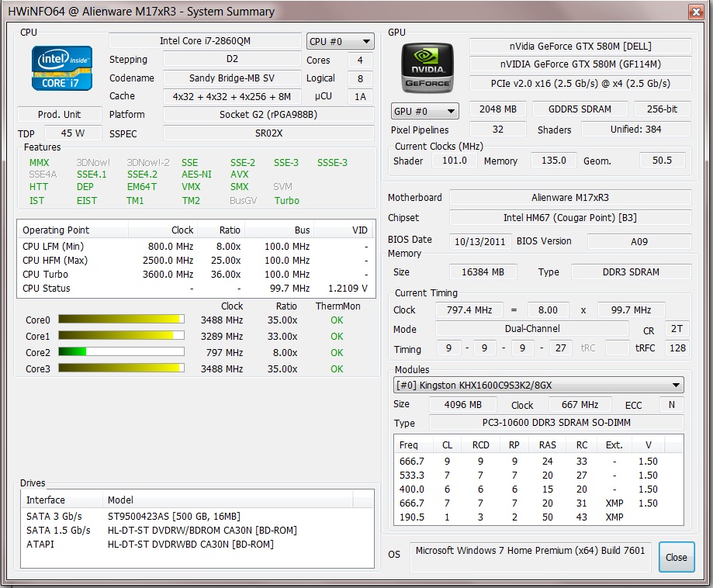The image size is (713, 588).
Task: Select the 533.3 frequency timing row
Action: coord(538,476)
